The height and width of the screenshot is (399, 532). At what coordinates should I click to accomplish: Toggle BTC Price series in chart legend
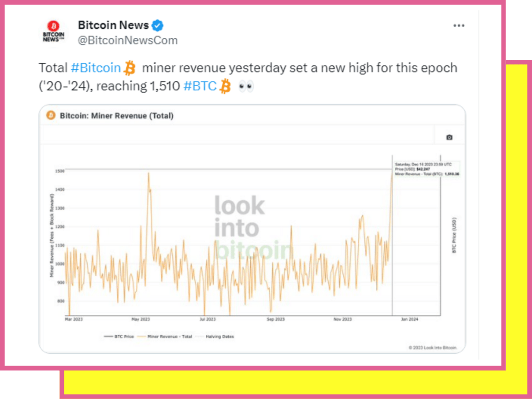119,337
